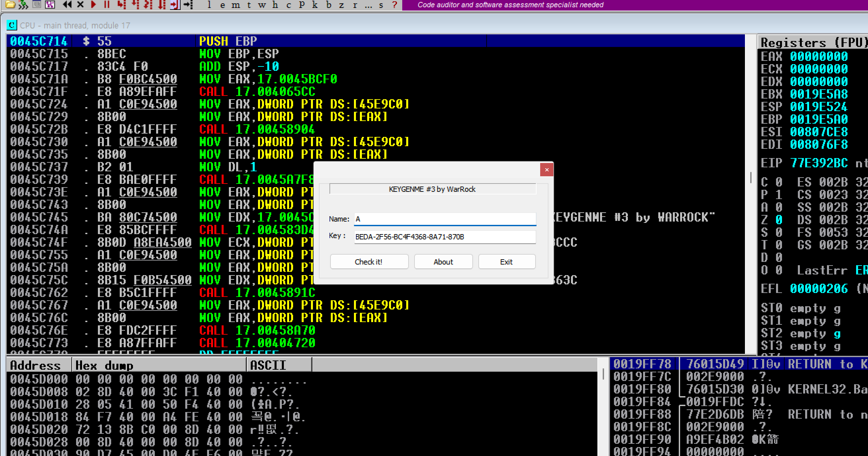Screen dimensions: 868x456
Task: Click the Close program X icon
Action: 80,4
